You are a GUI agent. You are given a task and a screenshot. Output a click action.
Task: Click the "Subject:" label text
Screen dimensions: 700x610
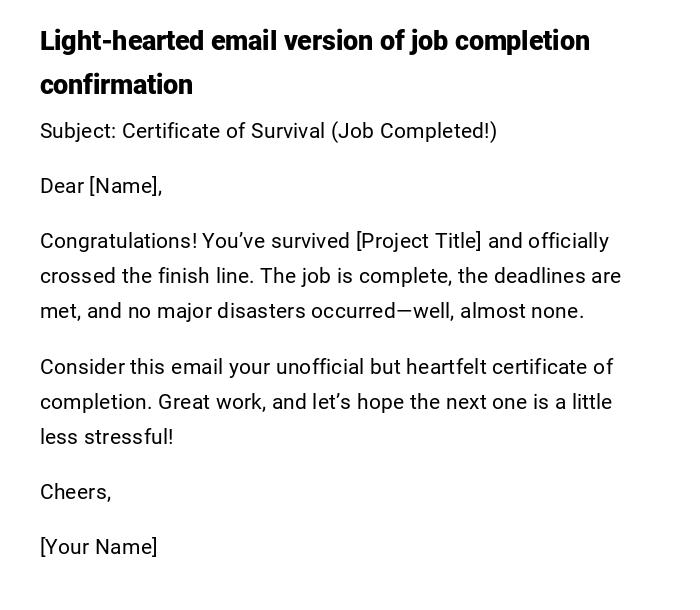pos(78,131)
